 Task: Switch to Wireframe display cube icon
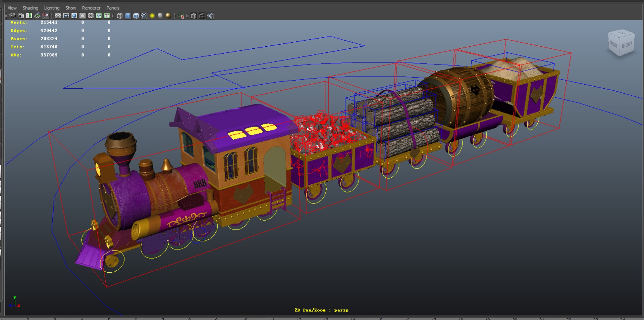[x=119, y=16]
